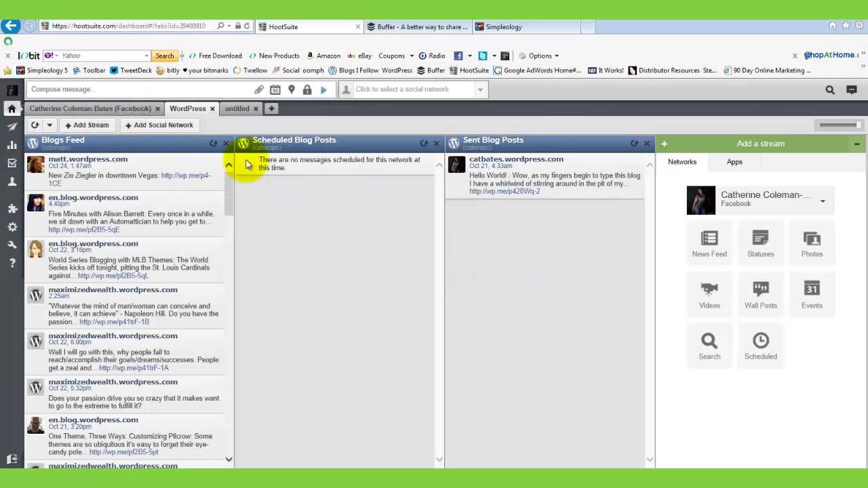Collapse the Add a stream panel
868x488 pixels.
coord(856,144)
